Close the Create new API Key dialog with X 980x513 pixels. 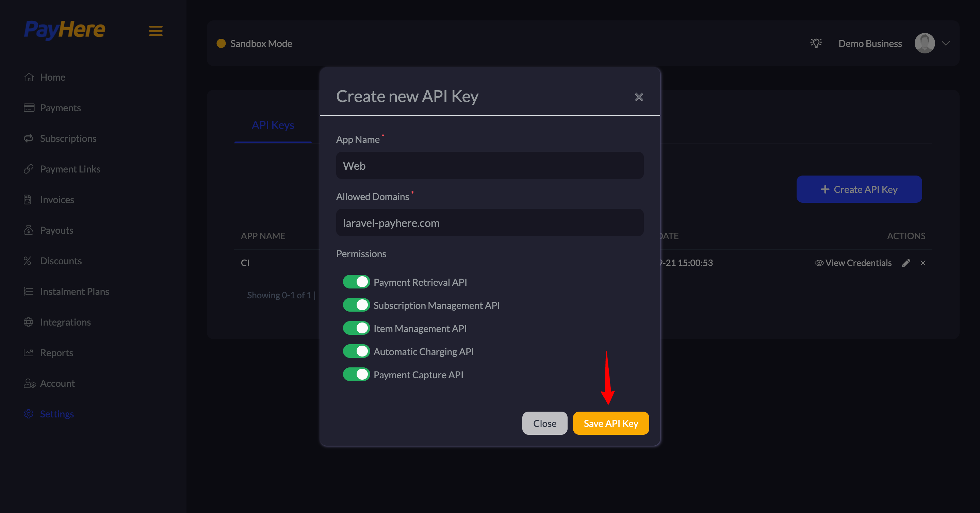(x=639, y=97)
